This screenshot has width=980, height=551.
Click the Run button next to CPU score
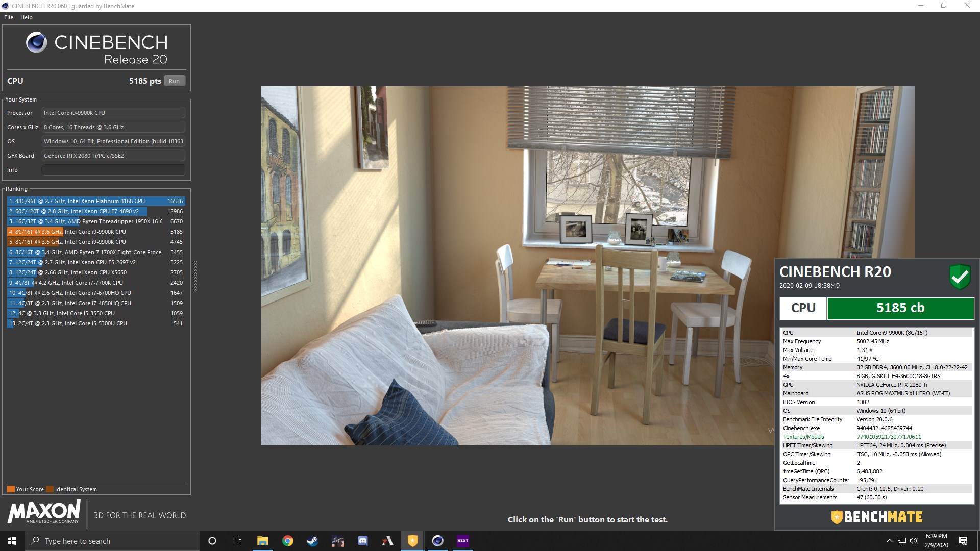coord(175,81)
